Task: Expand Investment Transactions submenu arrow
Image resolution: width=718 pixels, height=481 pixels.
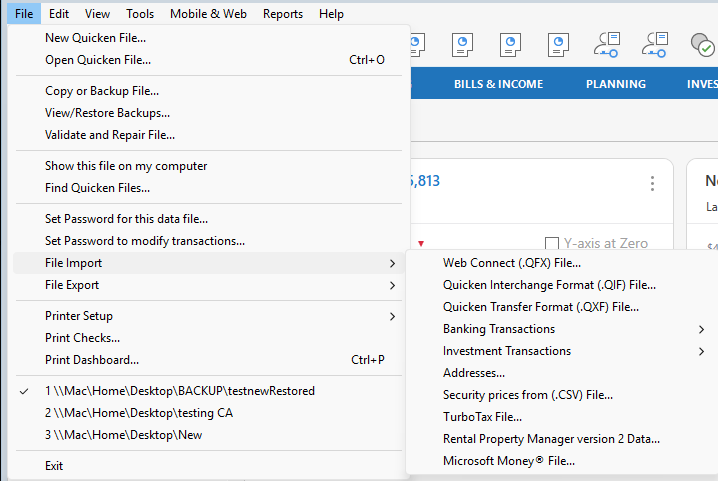Action: pyautogui.click(x=701, y=351)
